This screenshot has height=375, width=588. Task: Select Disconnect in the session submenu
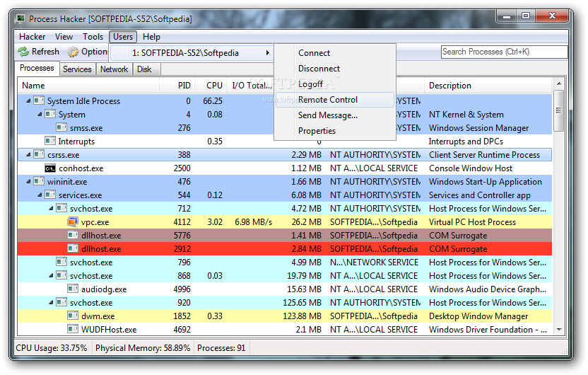(335, 69)
